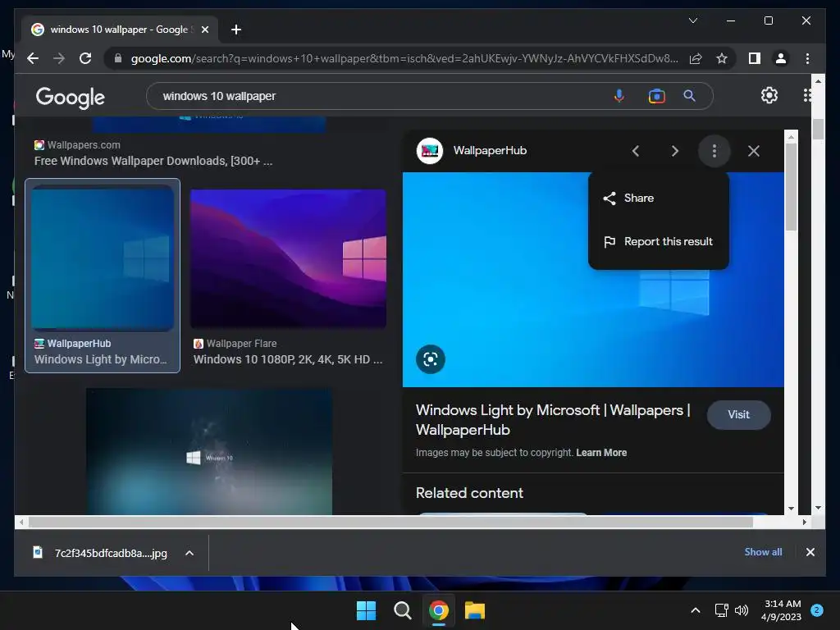Open Google apps grid
The image size is (840, 630).
(807, 95)
